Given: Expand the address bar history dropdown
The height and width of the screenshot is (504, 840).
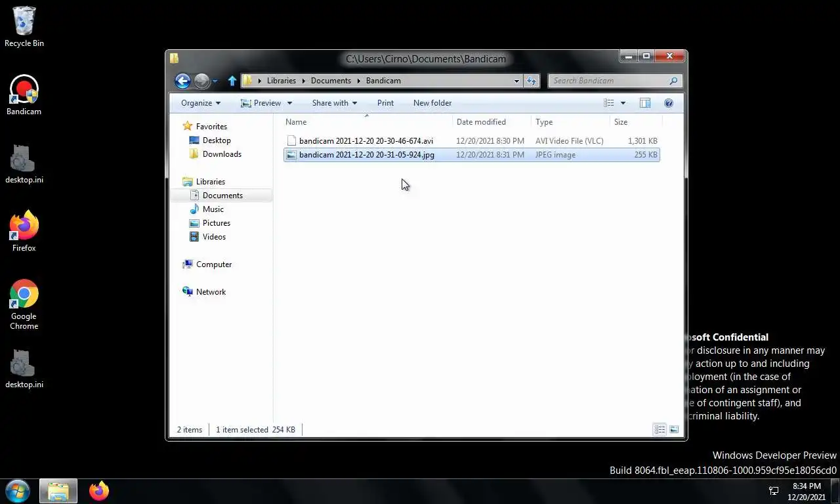Looking at the screenshot, I should 516,81.
